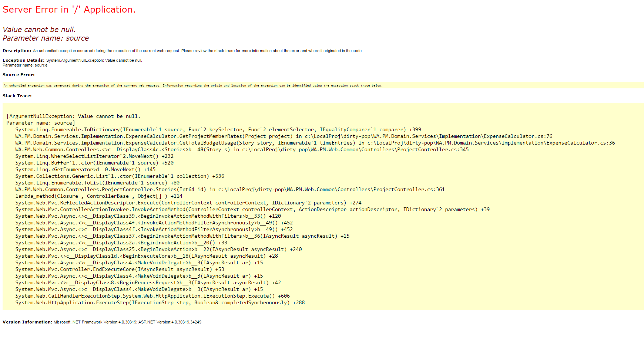644x339 pixels.
Task: Click the 'Version Information:' footer label
Action: click(27, 322)
